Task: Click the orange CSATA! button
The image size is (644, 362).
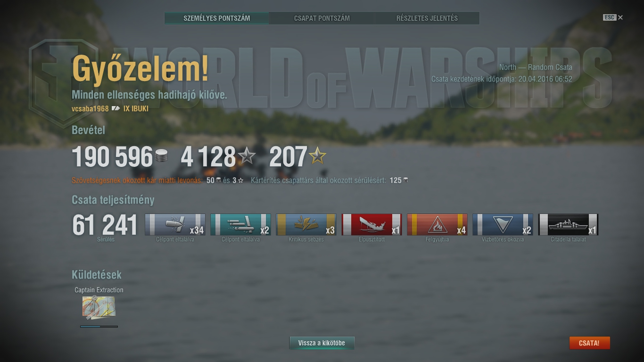Action: tap(589, 343)
